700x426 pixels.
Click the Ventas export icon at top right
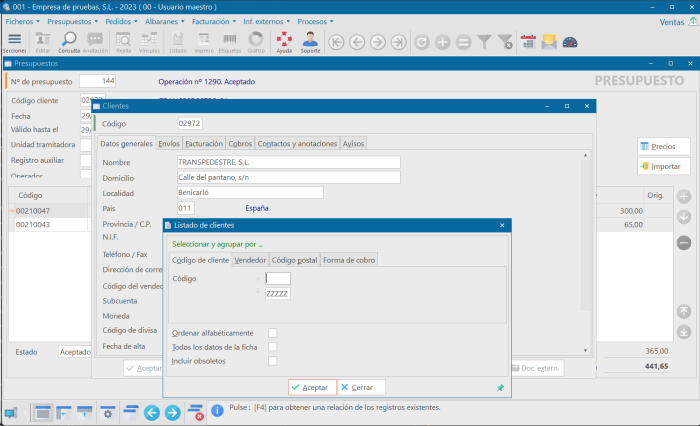coord(693,21)
